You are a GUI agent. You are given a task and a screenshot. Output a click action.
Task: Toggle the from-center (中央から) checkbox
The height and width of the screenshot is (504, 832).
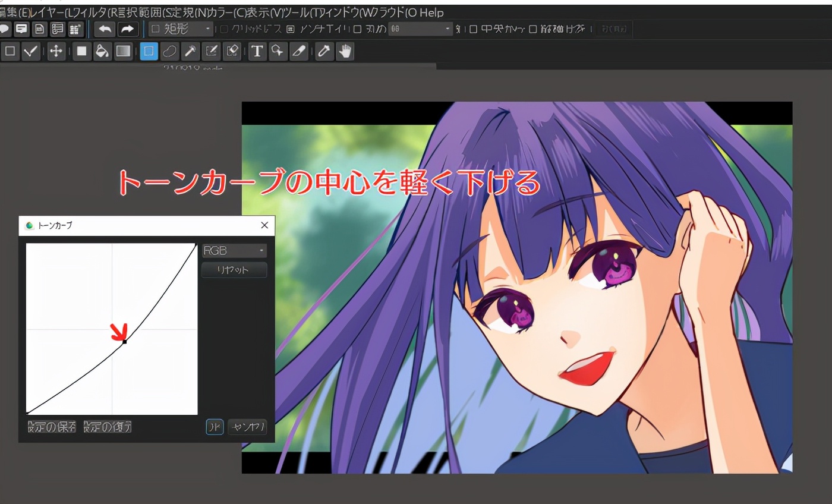(x=474, y=29)
